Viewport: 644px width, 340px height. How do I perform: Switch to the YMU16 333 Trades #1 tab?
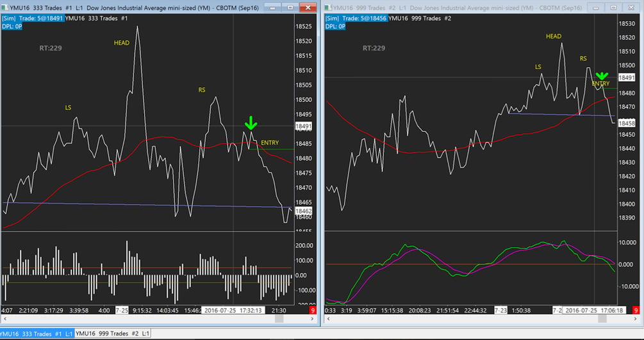pyautogui.click(x=37, y=334)
